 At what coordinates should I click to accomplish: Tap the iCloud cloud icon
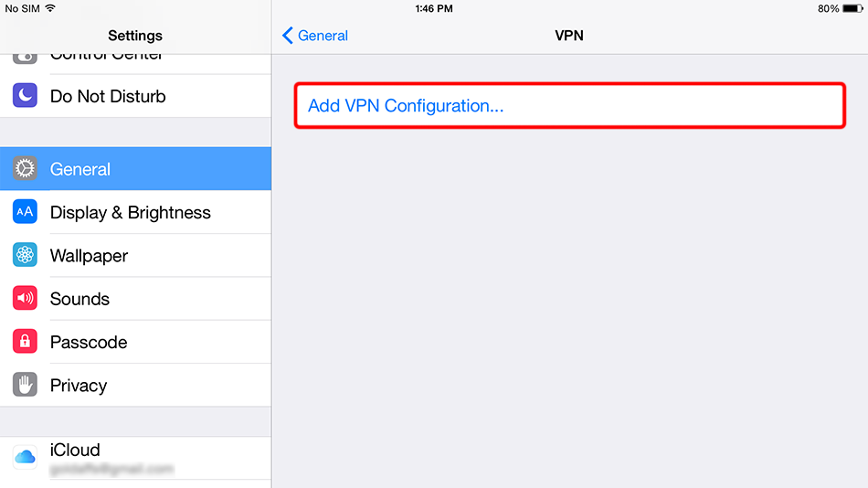point(25,456)
